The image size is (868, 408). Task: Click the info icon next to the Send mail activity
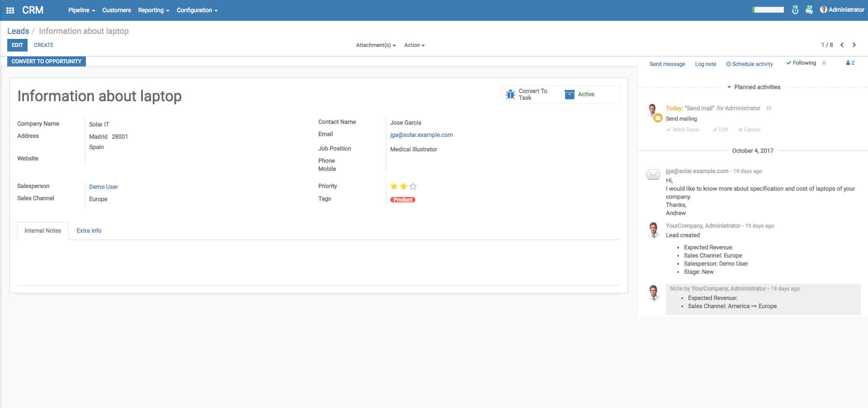pyautogui.click(x=769, y=108)
